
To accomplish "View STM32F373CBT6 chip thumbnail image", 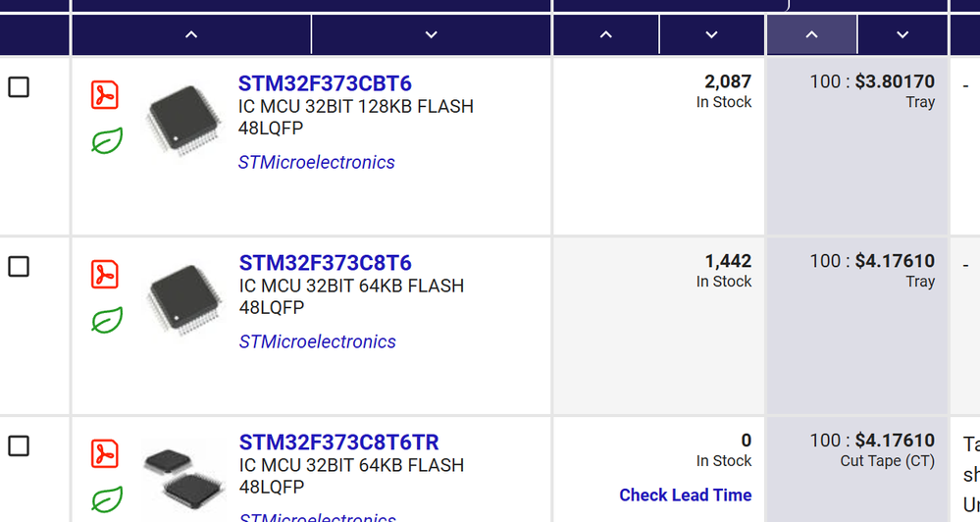I will coord(183,121).
